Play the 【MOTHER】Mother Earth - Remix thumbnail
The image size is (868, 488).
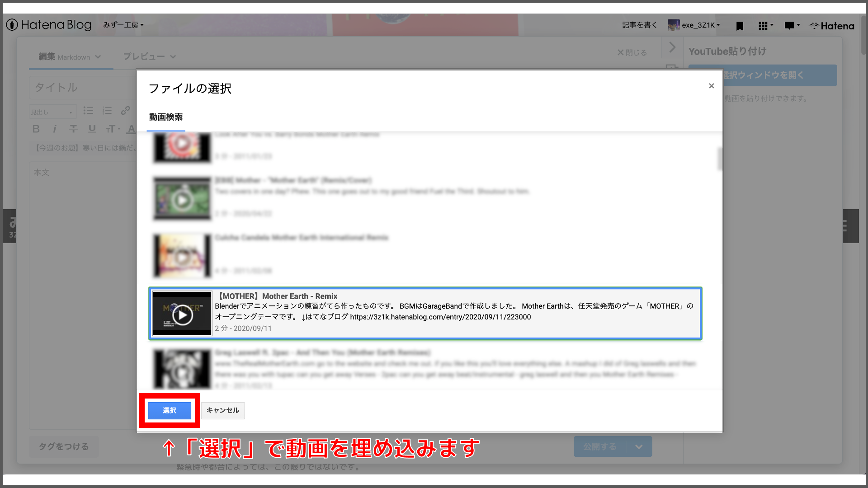182,313
